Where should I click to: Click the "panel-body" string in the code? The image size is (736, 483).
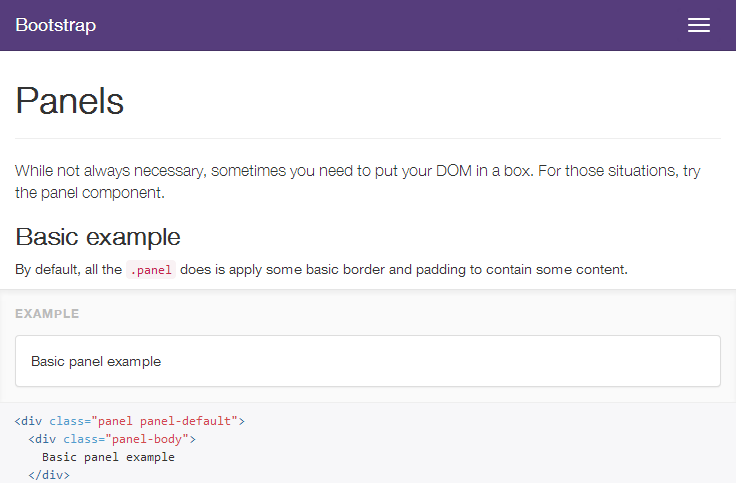coord(150,439)
